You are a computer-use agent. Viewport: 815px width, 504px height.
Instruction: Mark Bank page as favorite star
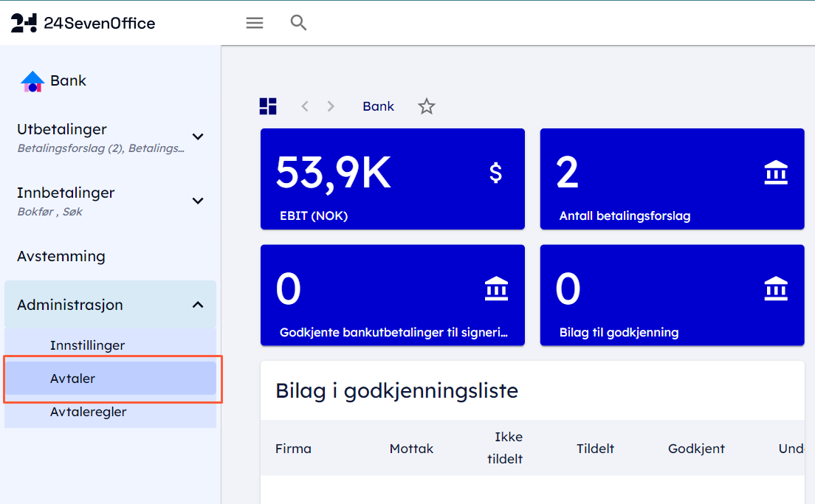(x=427, y=106)
